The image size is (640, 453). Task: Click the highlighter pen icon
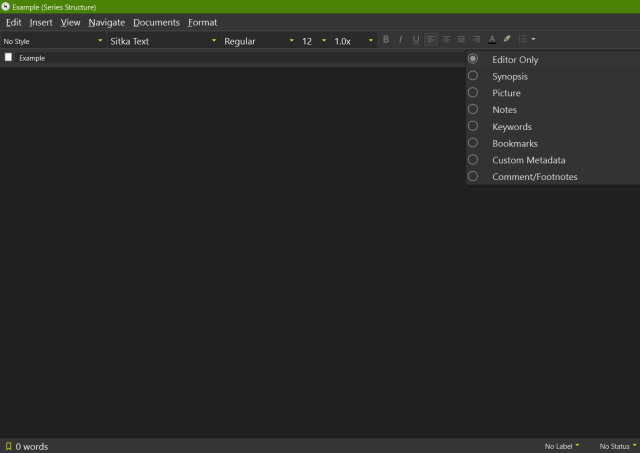tap(507, 40)
